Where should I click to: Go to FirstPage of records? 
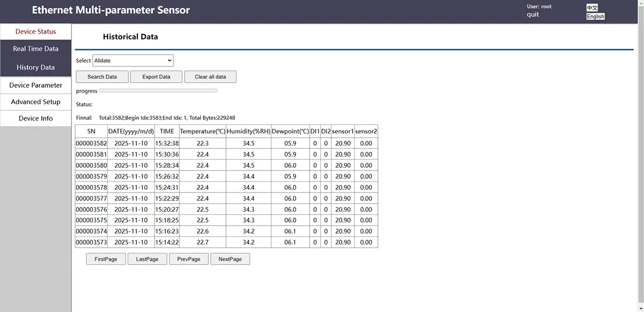[x=106, y=259]
